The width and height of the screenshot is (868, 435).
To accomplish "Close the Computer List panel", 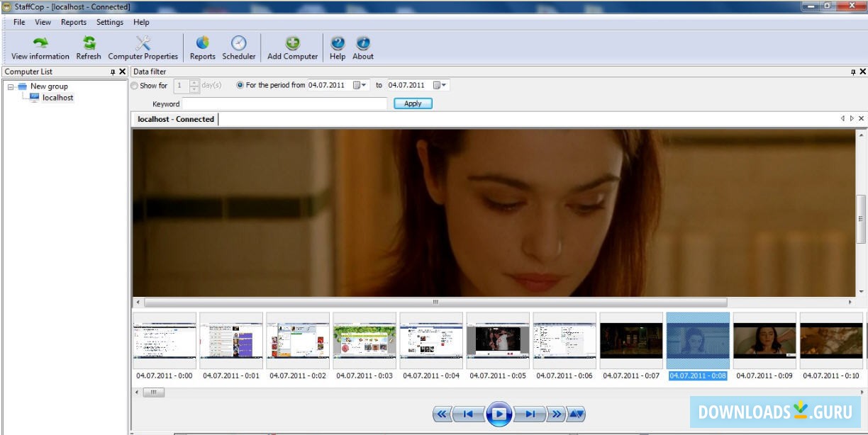I will [x=123, y=72].
